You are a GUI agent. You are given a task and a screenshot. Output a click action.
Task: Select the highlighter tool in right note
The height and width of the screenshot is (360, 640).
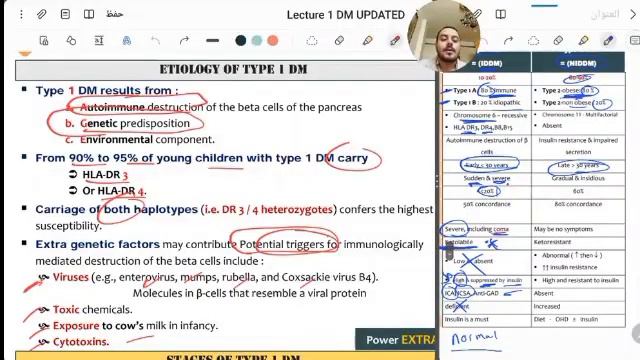[583, 41]
